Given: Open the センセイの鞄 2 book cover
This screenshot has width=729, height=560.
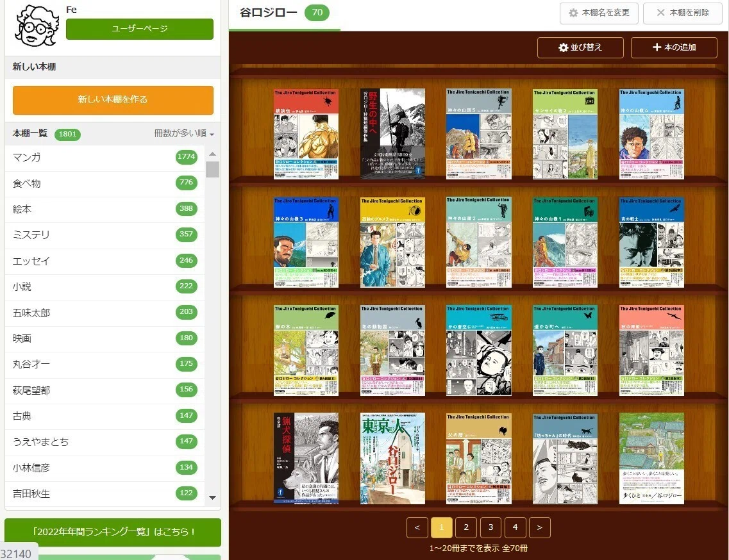Looking at the screenshot, I should point(566,134).
